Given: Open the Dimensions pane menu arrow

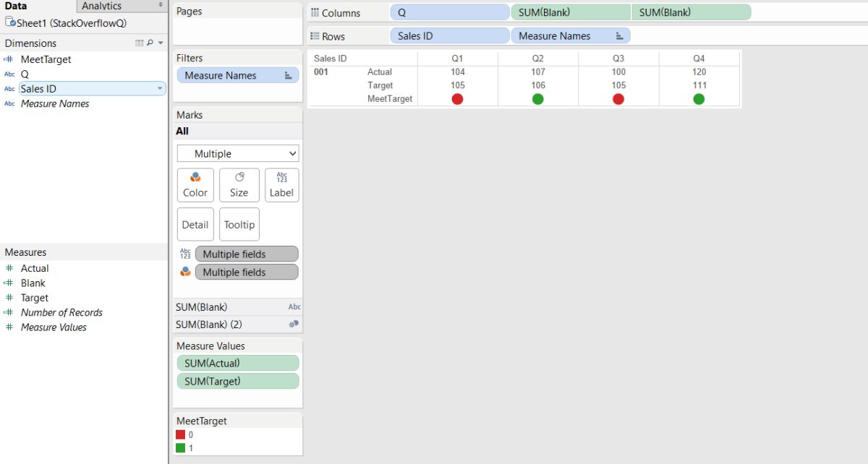Looking at the screenshot, I should pyautogui.click(x=161, y=43).
